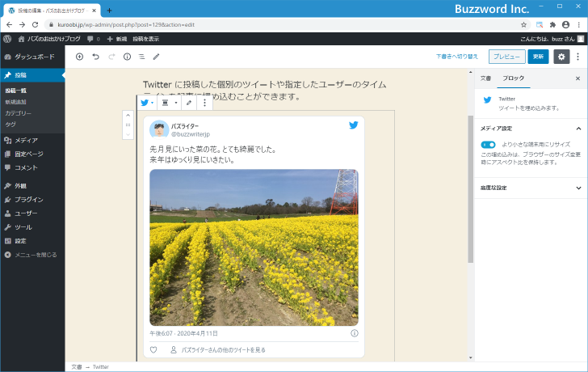This screenshot has height=372, width=588.
Task: Click the comments bubble in admin bar
Action: click(x=94, y=39)
